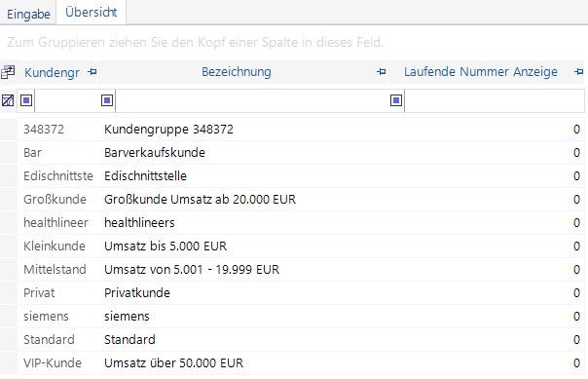The height and width of the screenshot is (379, 588).
Task: Open filter condition selector for Laufende Nummer column
Action: [x=396, y=100]
